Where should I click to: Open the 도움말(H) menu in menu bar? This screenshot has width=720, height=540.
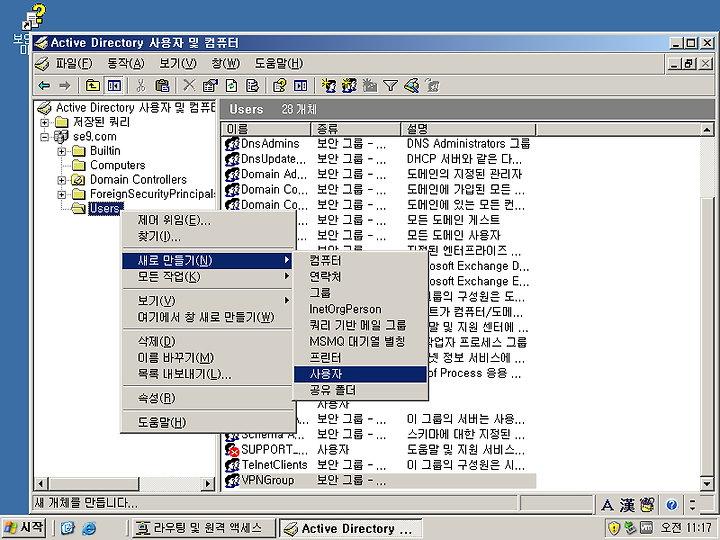pos(279,63)
